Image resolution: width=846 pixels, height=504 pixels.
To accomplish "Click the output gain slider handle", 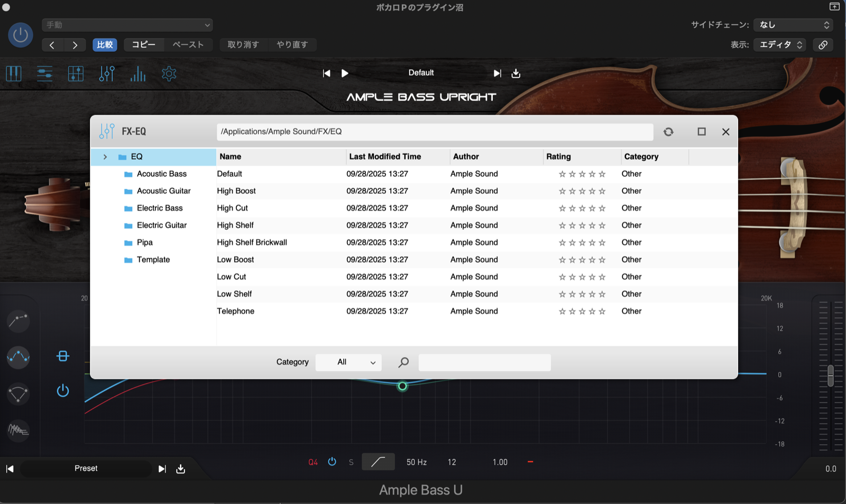I will (x=831, y=375).
